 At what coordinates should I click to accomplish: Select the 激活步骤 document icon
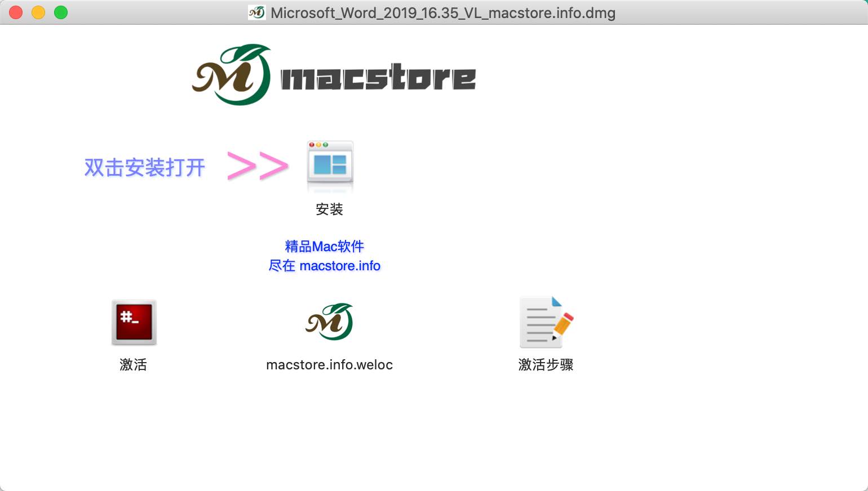click(x=546, y=322)
